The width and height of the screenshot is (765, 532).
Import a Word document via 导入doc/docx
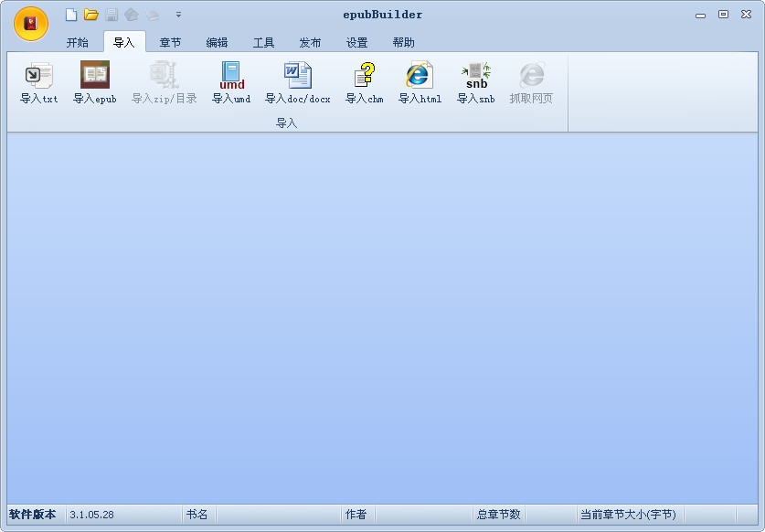(x=297, y=82)
